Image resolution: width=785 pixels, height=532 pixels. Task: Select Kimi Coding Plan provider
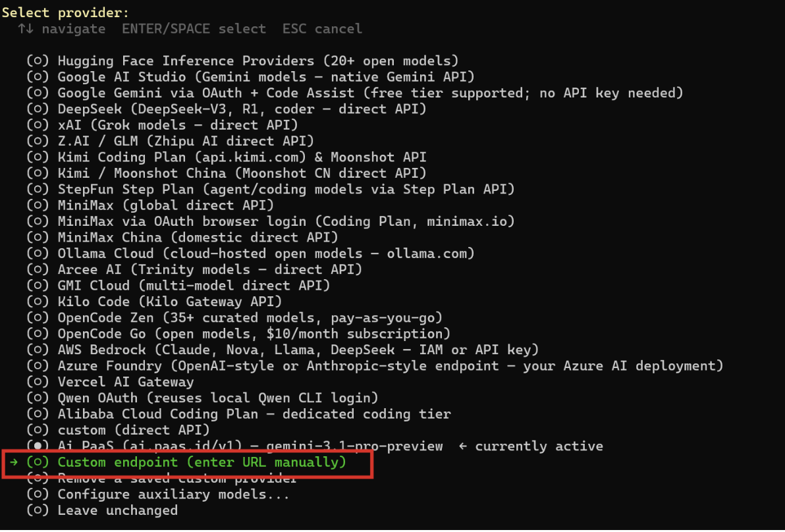click(227, 157)
